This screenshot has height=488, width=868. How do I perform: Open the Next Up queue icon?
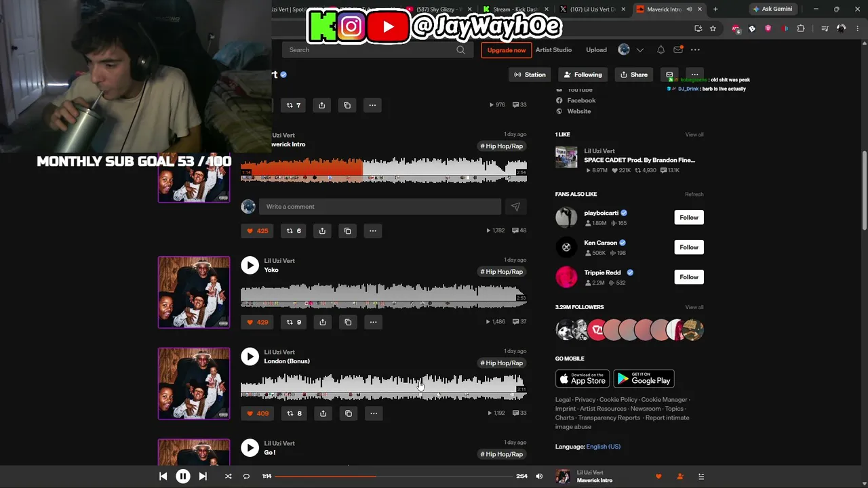(x=701, y=476)
